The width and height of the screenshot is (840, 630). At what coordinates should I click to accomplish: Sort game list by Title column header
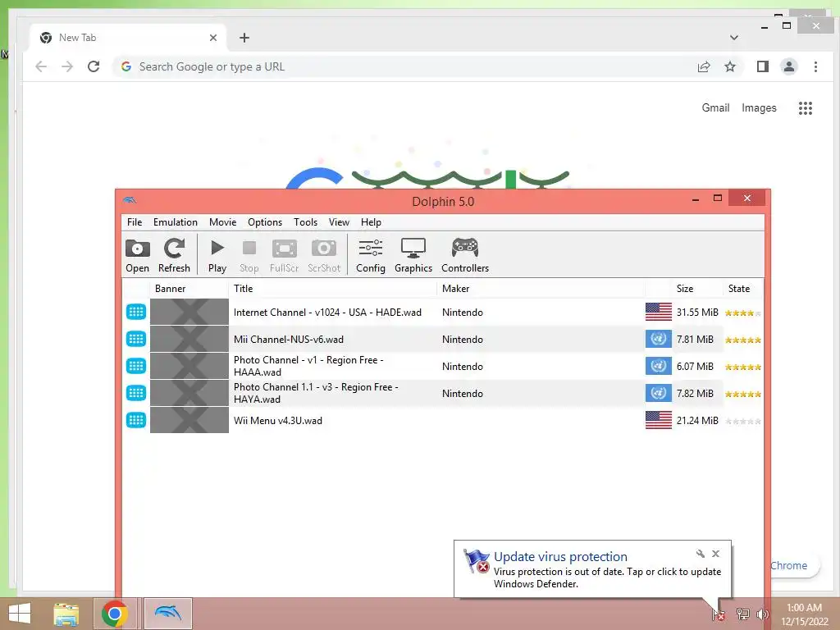coord(333,288)
